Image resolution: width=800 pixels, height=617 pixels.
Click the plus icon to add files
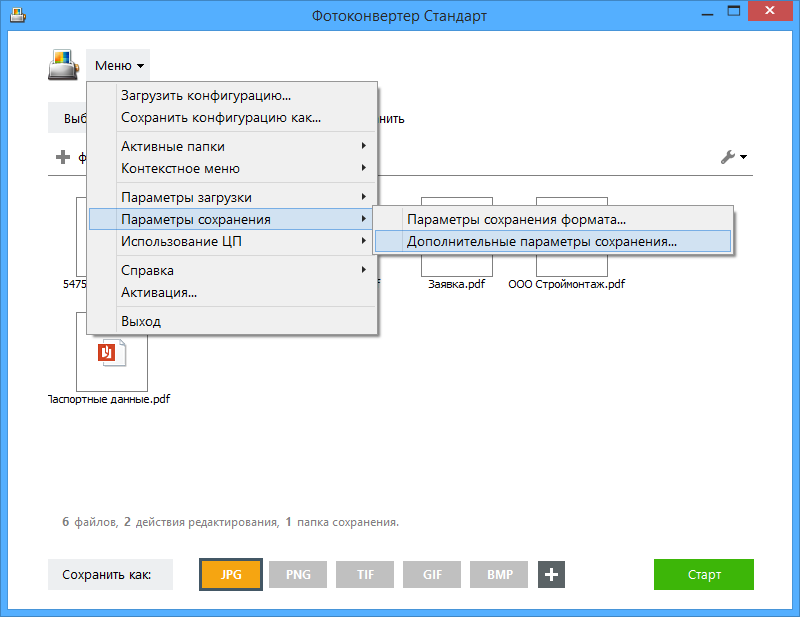click(x=63, y=157)
